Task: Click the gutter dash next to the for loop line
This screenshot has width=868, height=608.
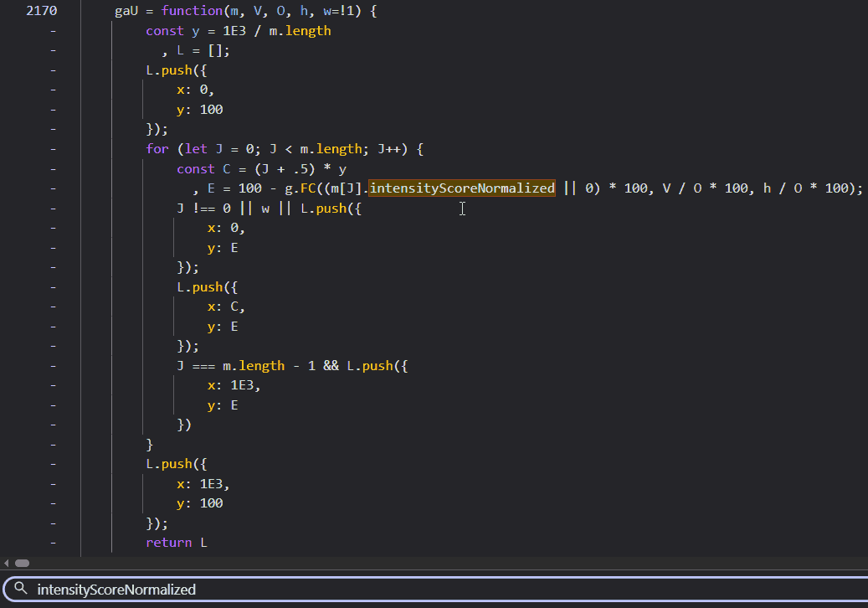Action: (53, 148)
